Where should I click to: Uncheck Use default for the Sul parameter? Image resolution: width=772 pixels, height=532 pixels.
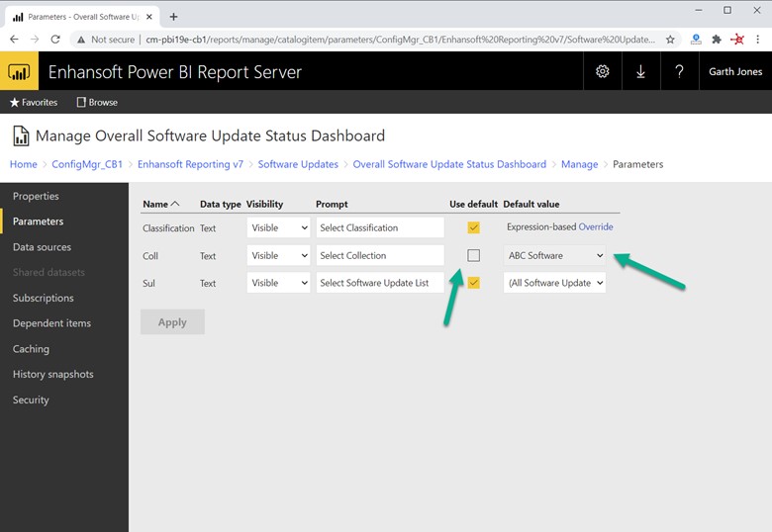(x=473, y=283)
